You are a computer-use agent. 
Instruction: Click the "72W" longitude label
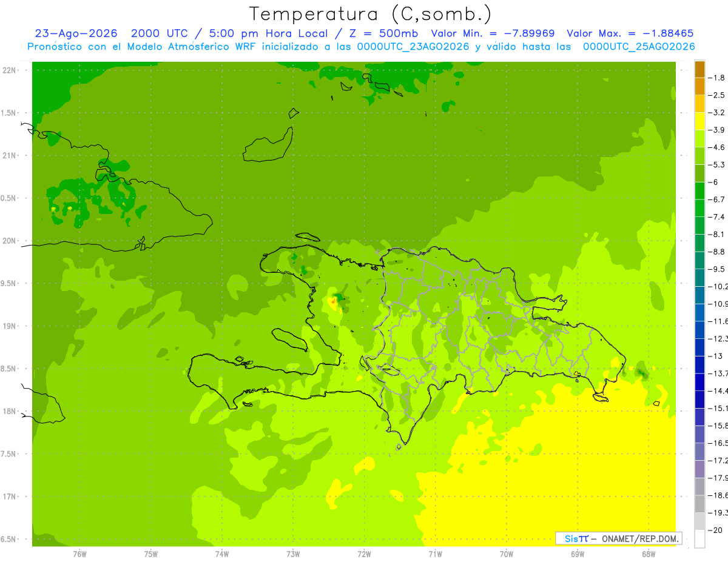(x=364, y=554)
